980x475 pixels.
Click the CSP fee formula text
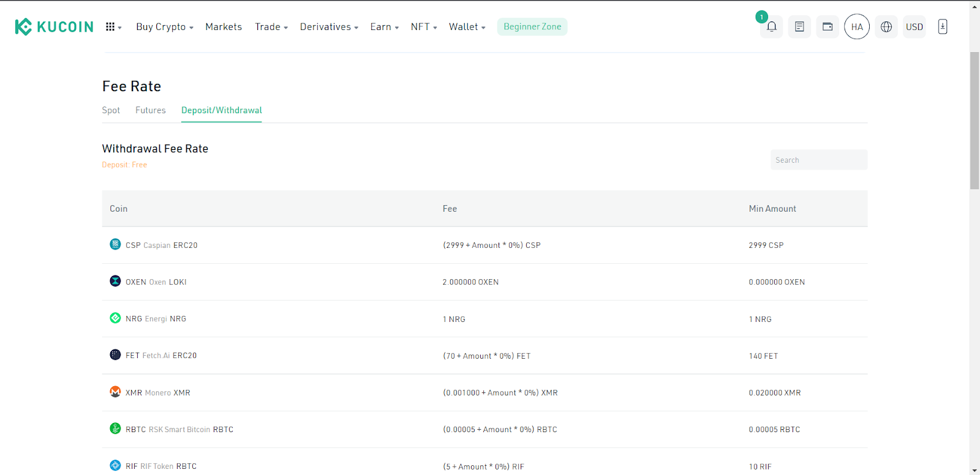492,245
